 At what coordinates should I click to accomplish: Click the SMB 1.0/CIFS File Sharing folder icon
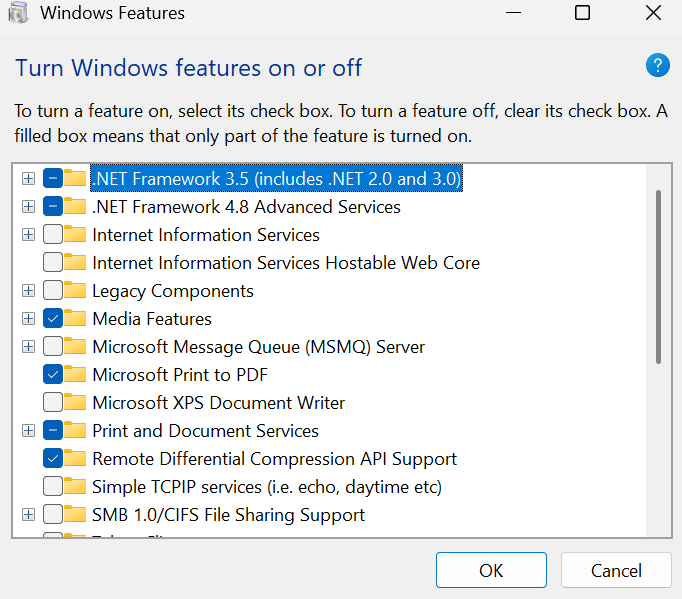[75, 515]
